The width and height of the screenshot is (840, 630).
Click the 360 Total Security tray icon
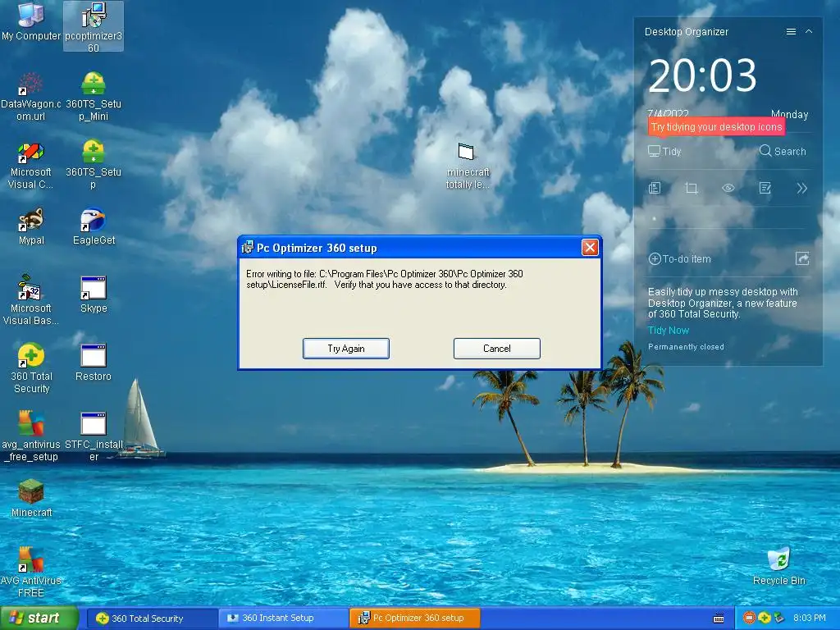(764, 619)
